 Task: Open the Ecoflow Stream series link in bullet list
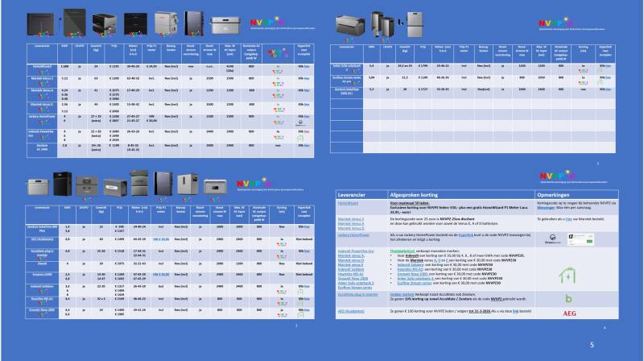pyautogui.click(x=415, y=283)
